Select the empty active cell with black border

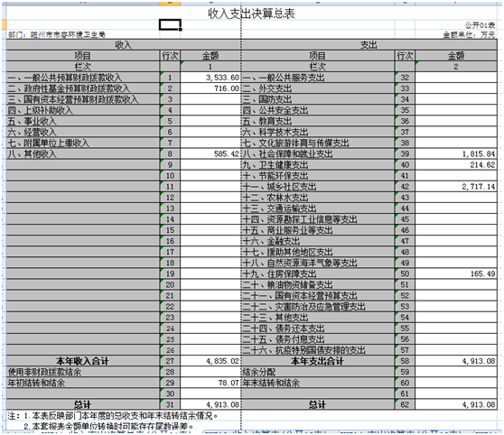(170, 24)
